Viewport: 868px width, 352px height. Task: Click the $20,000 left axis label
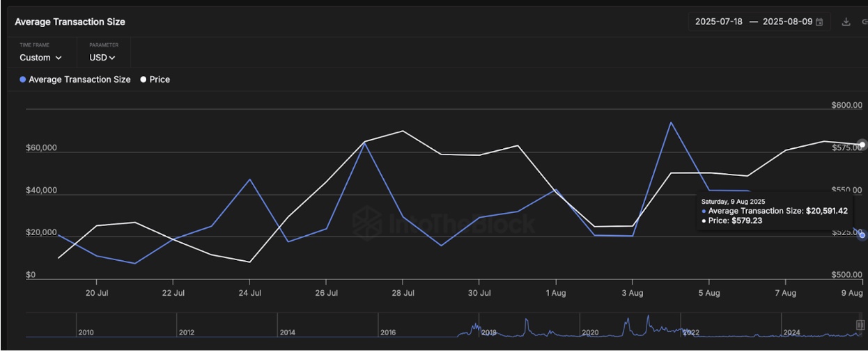41,232
